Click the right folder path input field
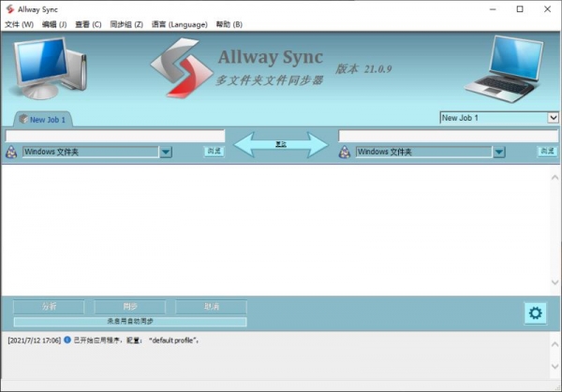This screenshot has height=392, width=562. (448, 136)
